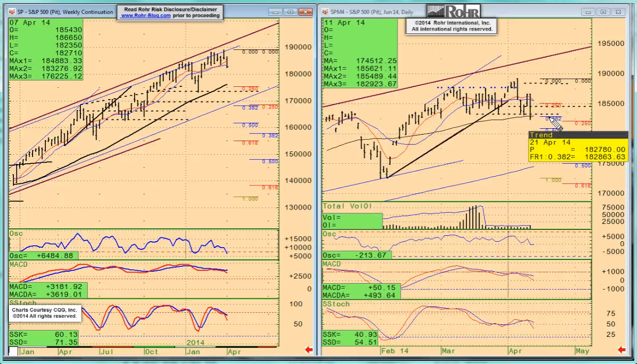Click the 190000 level on daily price axis
This screenshot has width=637, height=364.
611,73
